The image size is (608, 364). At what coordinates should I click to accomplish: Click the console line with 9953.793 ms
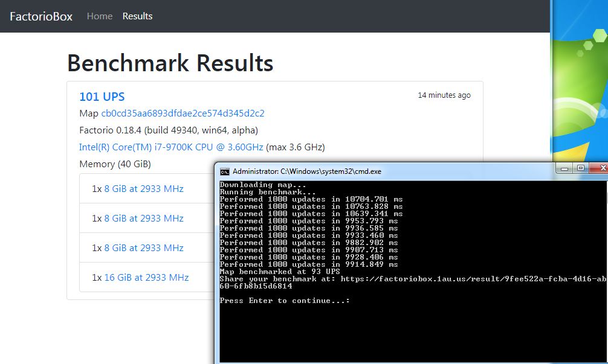click(309, 221)
